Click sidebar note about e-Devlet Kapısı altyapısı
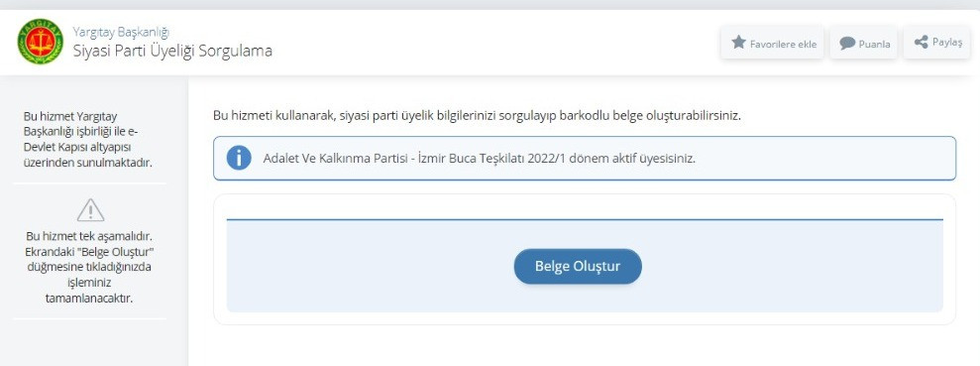The image size is (980, 366). (89, 140)
